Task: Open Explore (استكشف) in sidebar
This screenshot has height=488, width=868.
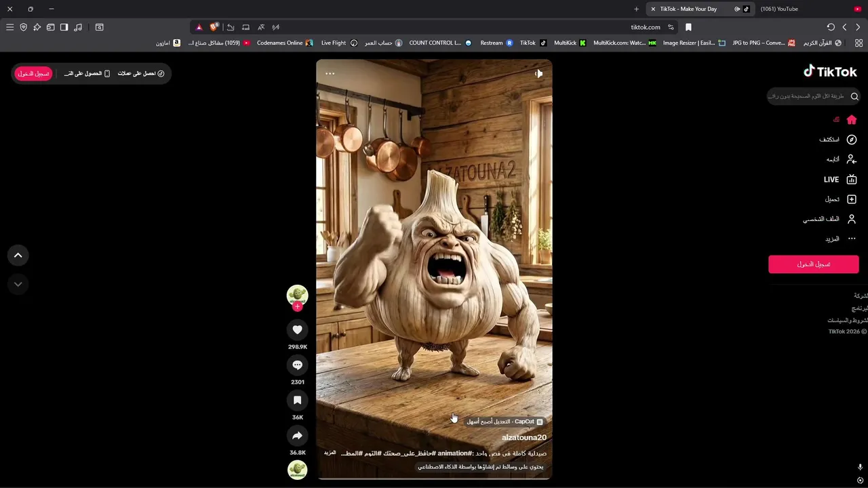Action: click(x=838, y=140)
